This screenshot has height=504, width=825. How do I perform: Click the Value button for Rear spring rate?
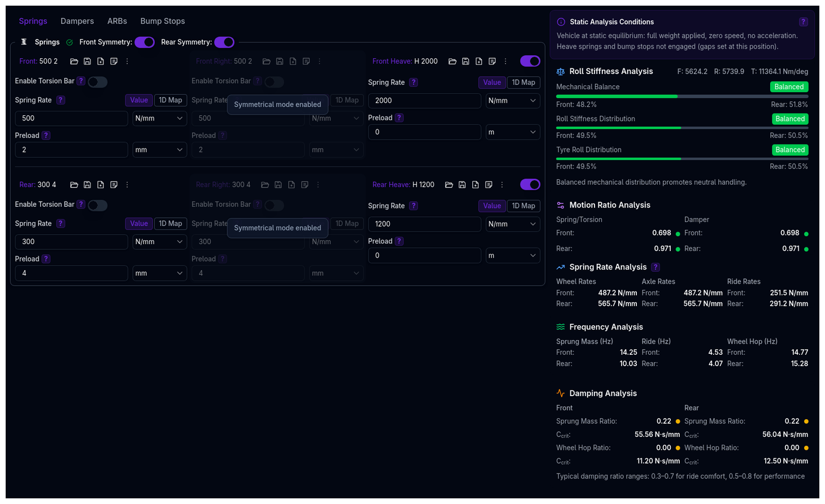138,223
